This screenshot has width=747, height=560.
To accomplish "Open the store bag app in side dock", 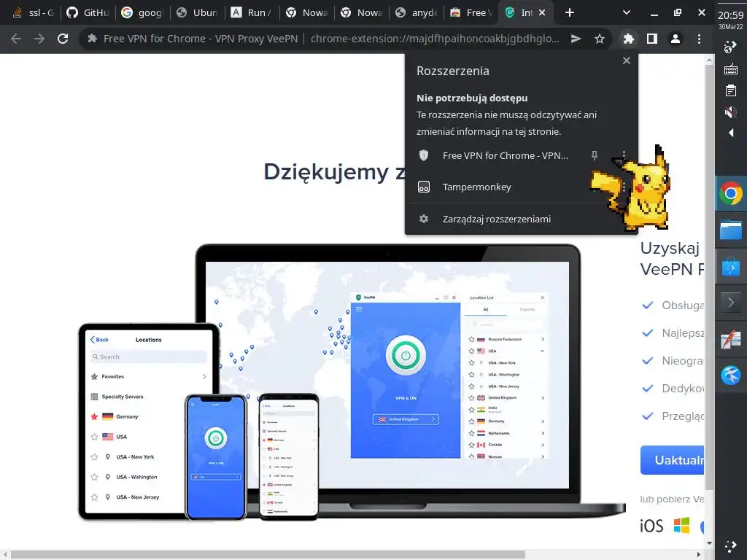I will click(x=731, y=266).
